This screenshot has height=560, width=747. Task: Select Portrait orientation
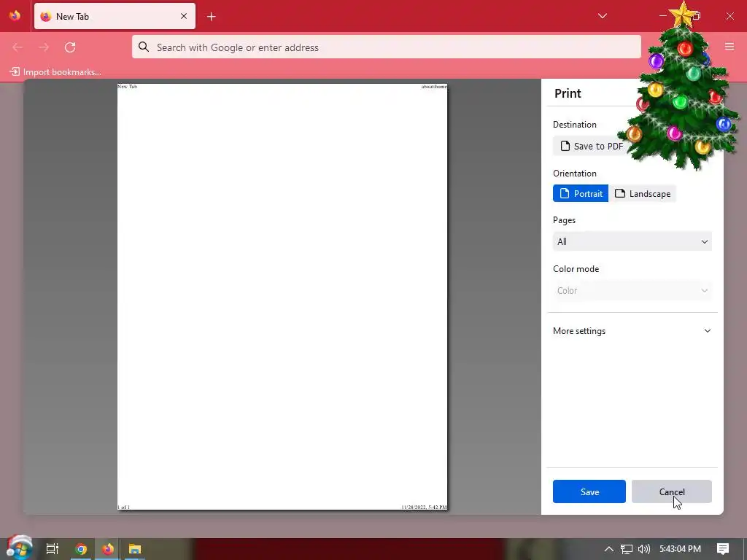[x=581, y=194]
